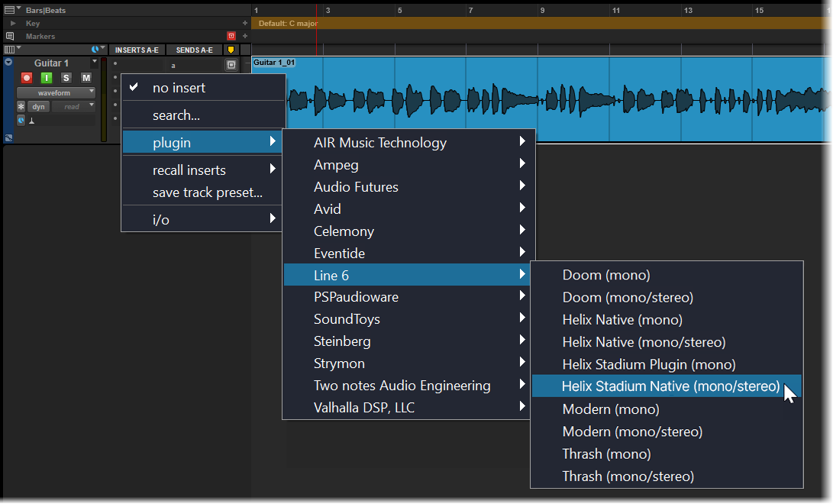
Task: Open the track column view icon
Action: 11,50
